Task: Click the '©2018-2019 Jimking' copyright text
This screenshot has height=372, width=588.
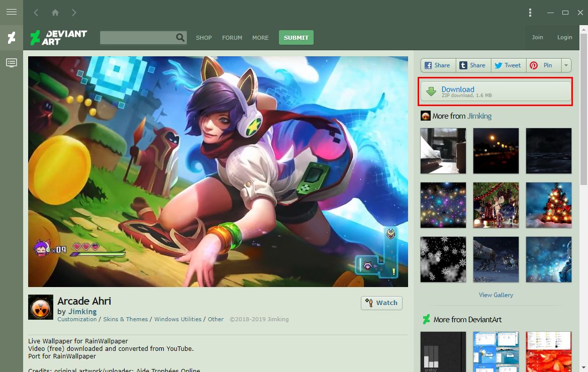Action: tap(259, 319)
